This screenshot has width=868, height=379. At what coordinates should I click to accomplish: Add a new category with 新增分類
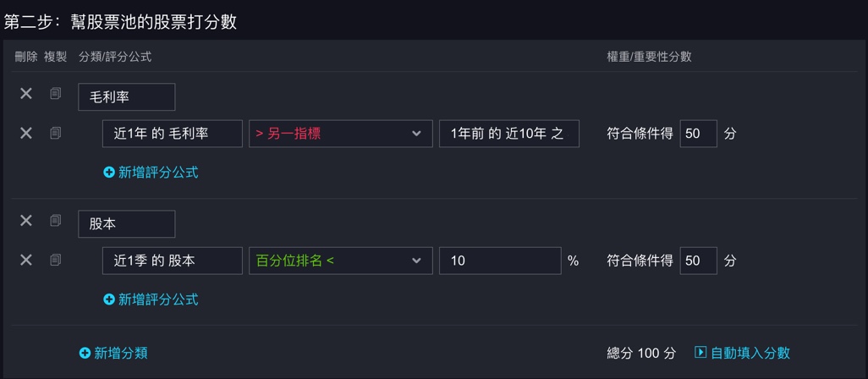click(113, 353)
